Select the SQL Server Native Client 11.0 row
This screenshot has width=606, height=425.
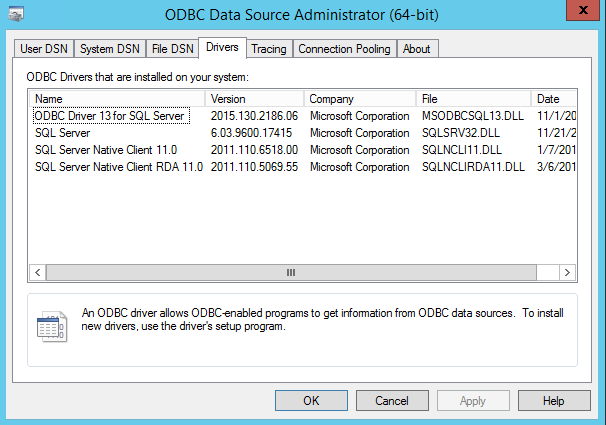(x=105, y=150)
